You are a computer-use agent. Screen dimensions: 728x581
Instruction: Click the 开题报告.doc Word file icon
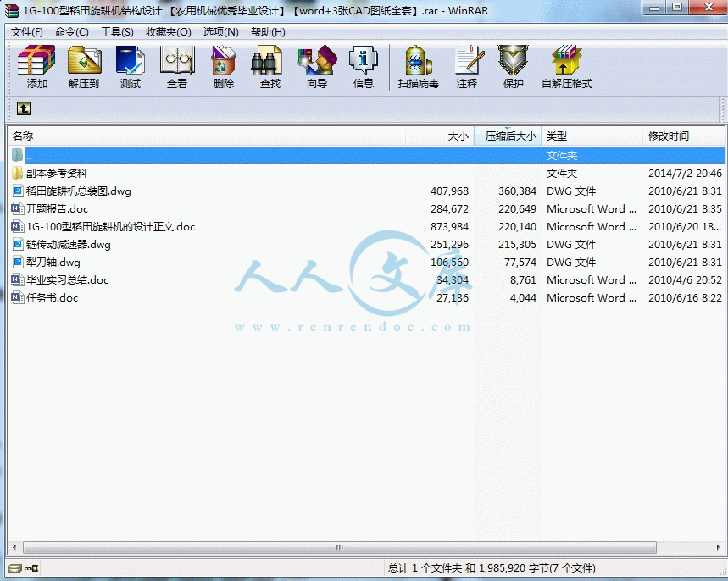17,209
